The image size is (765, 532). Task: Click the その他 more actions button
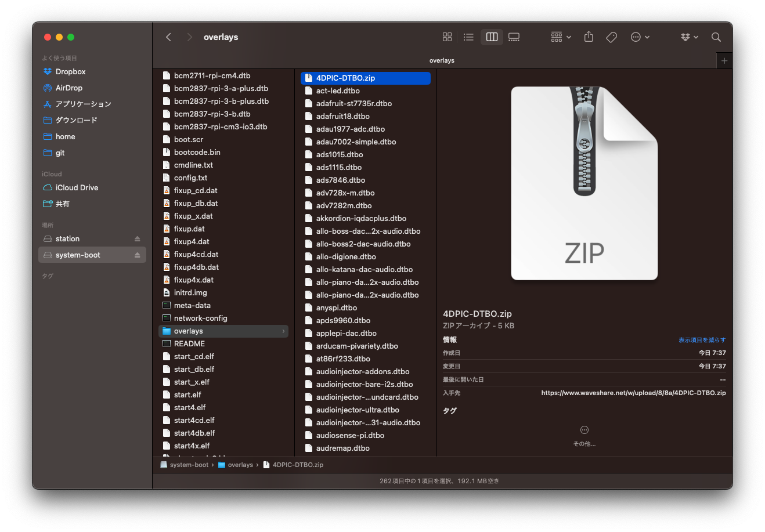tap(584, 436)
